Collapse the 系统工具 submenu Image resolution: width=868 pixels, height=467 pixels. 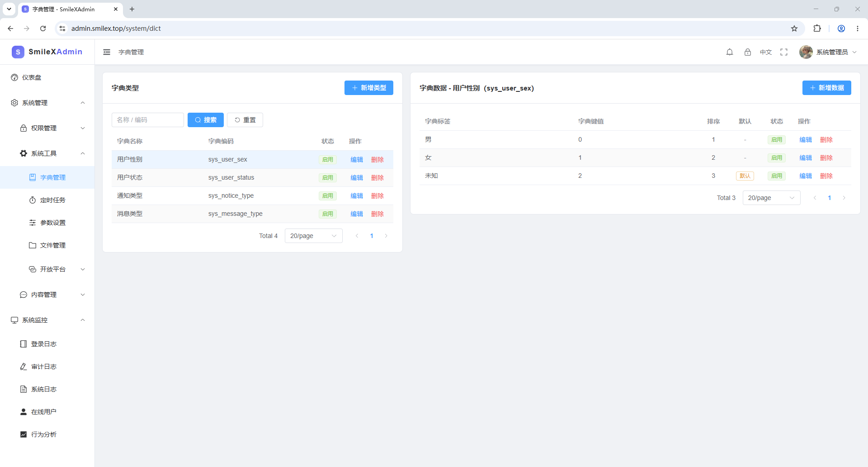pos(47,153)
